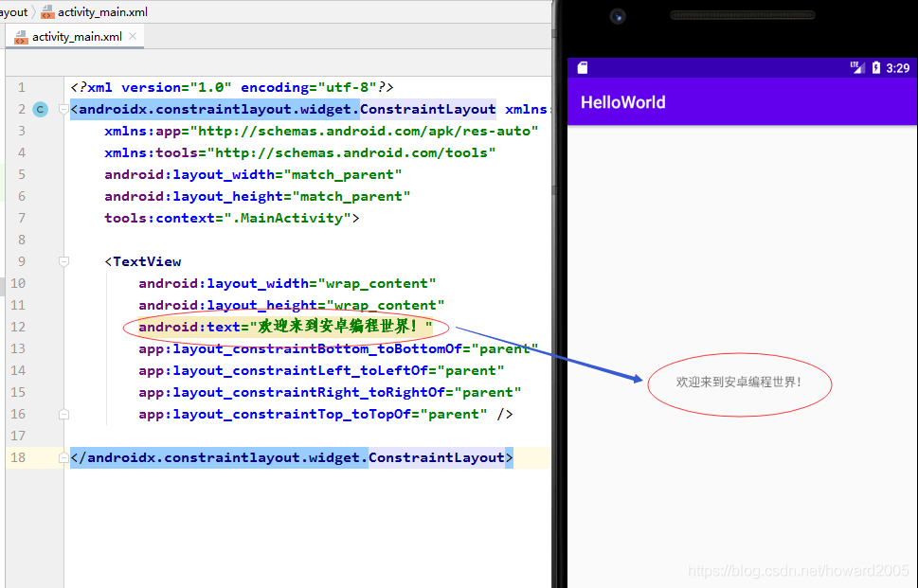Tap the 3:29 clock in emulator status bar

pos(897,68)
